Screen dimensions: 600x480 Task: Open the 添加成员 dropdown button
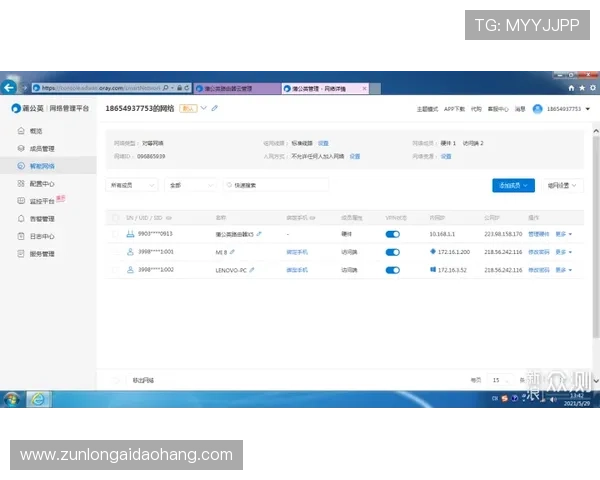click(514, 185)
